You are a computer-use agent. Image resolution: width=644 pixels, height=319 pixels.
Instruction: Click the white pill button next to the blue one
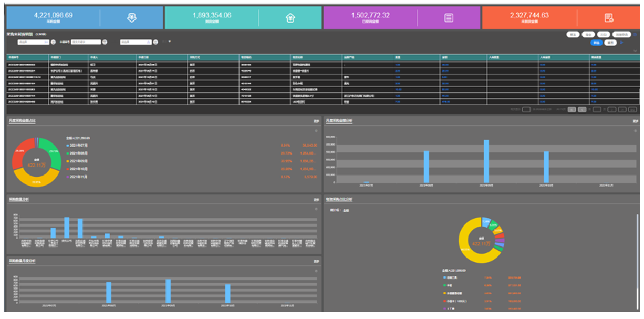click(x=610, y=43)
